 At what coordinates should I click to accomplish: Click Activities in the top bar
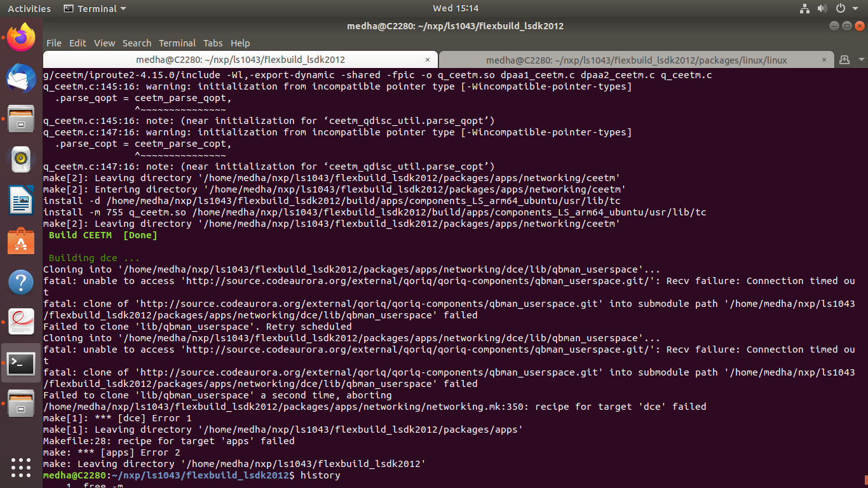(x=29, y=8)
